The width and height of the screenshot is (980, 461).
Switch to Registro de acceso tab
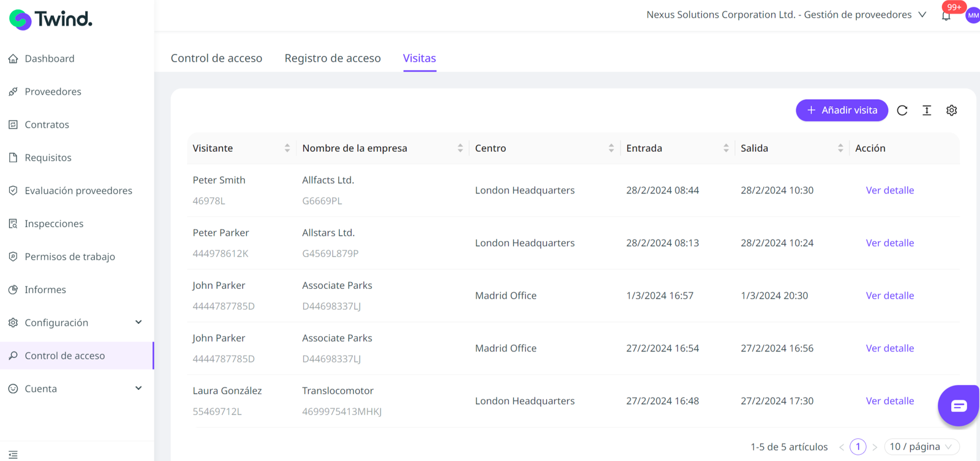[333, 58]
